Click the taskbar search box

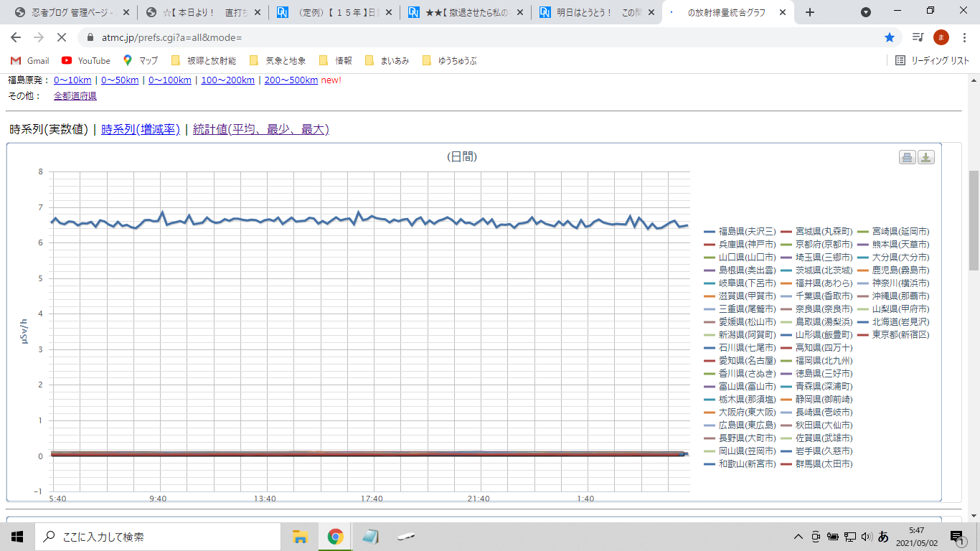pyautogui.click(x=158, y=537)
